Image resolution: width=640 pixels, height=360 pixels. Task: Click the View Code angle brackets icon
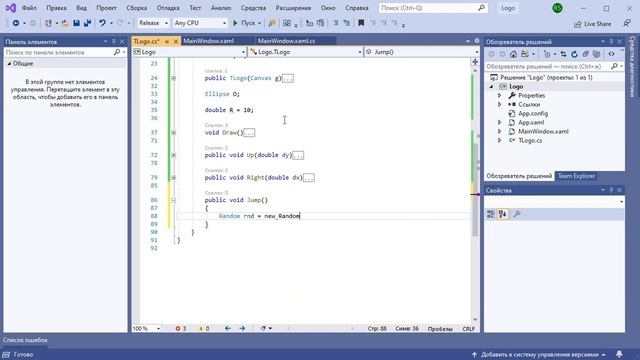point(611,54)
